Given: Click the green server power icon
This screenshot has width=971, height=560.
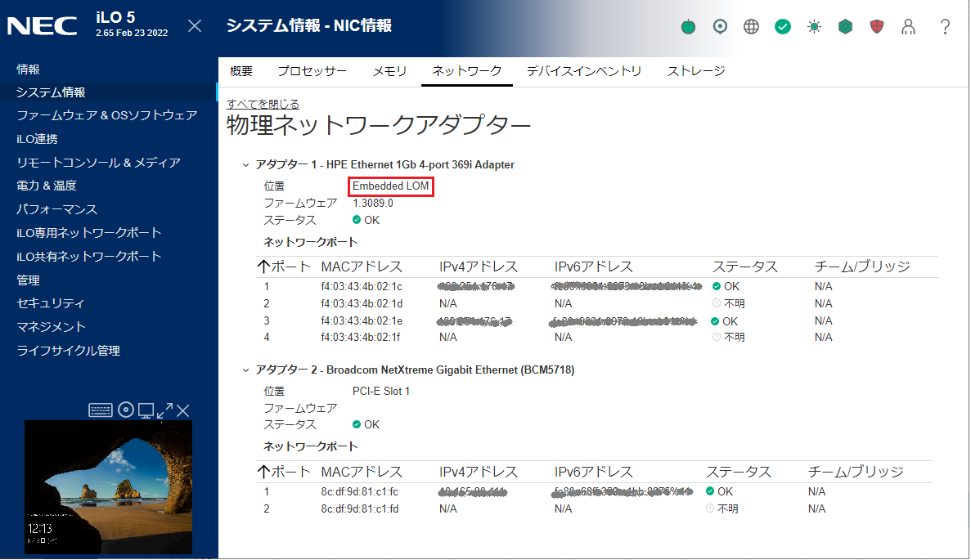Looking at the screenshot, I should point(688,27).
